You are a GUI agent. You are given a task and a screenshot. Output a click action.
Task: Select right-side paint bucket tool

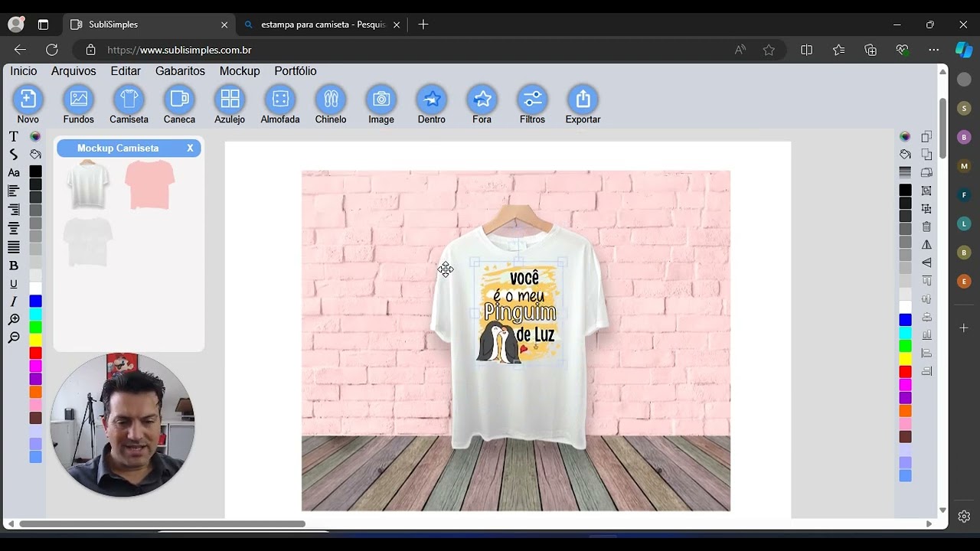(905, 154)
